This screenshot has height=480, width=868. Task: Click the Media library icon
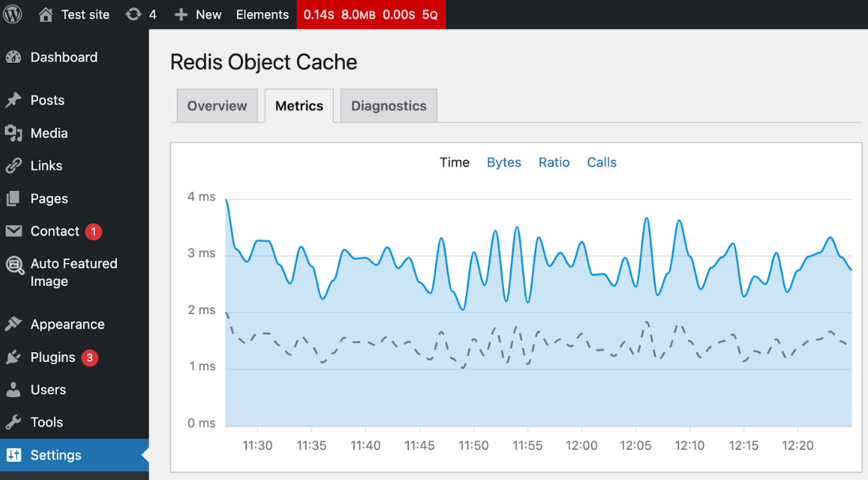(x=13, y=133)
